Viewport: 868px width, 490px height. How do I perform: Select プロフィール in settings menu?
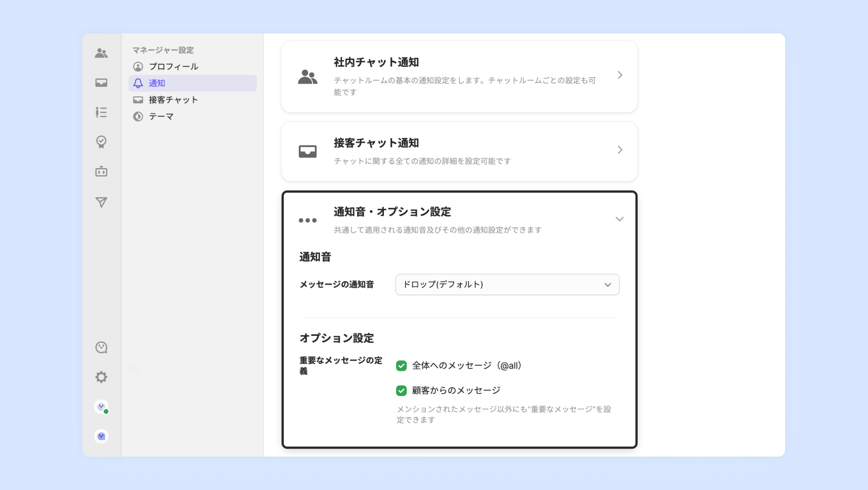(173, 66)
